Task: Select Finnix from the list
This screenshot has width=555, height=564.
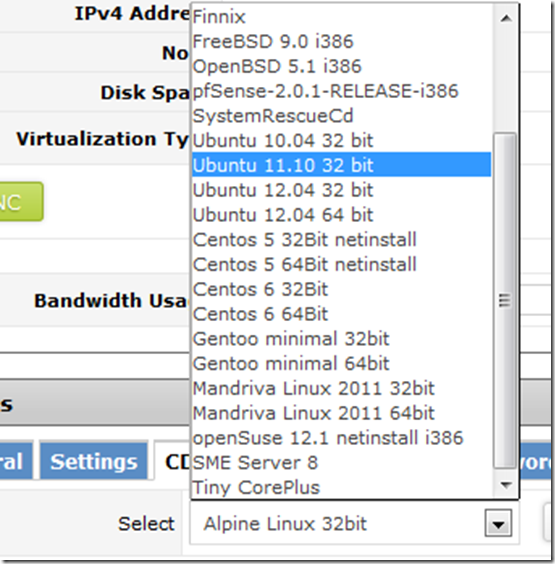Action: coord(342,17)
